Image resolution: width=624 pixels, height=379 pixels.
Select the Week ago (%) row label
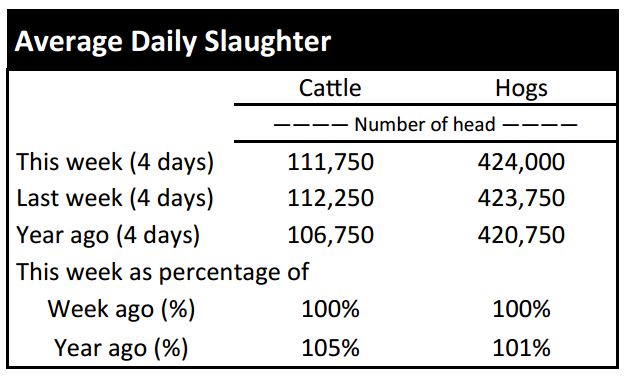(x=121, y=309)
